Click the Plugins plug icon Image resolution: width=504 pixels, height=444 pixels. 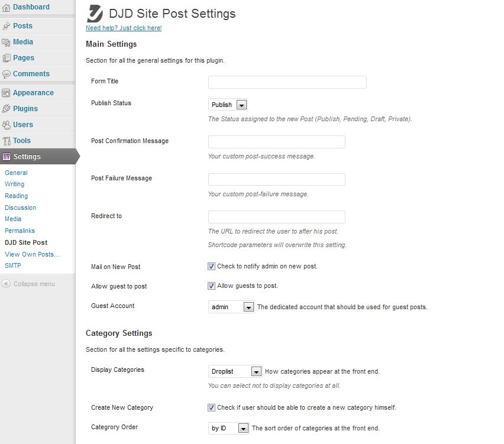point(6,109)
